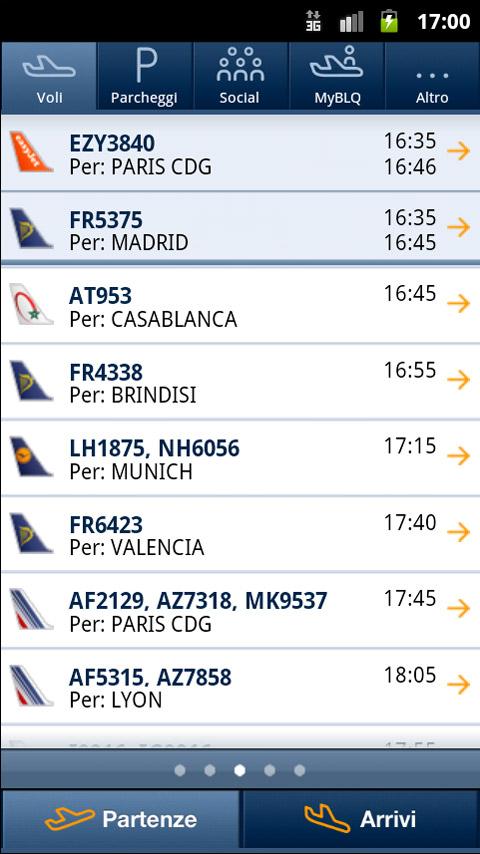Image resolution: width=480 pixels, height=854 pixels.
Task: Open the Voli flights tab
Action: tap(48, 77)
